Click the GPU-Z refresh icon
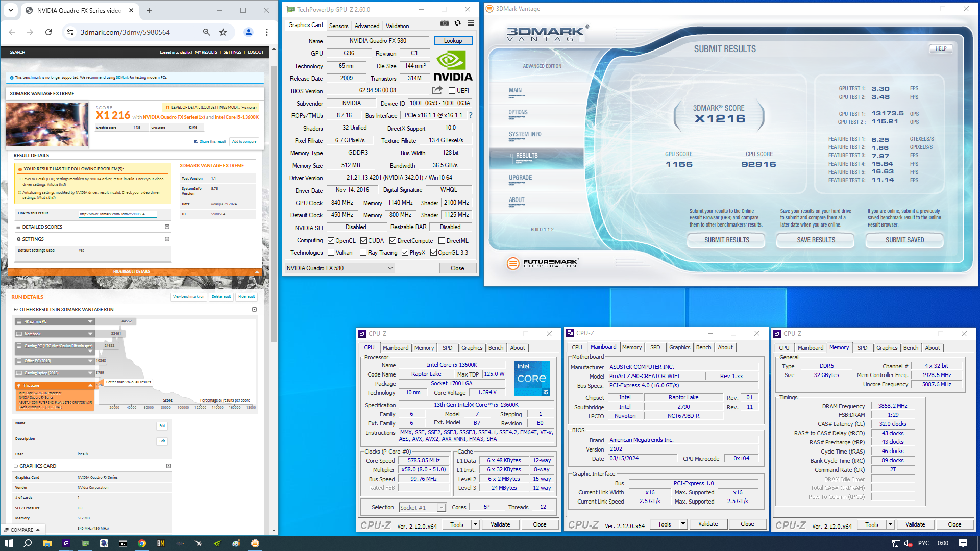The image size is (980, 551). pos(458,23)
